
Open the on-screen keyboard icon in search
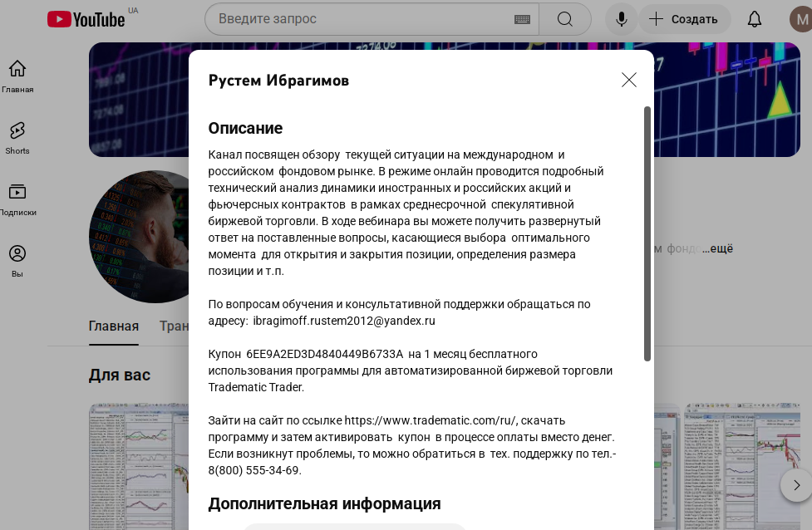pos(522,20)
